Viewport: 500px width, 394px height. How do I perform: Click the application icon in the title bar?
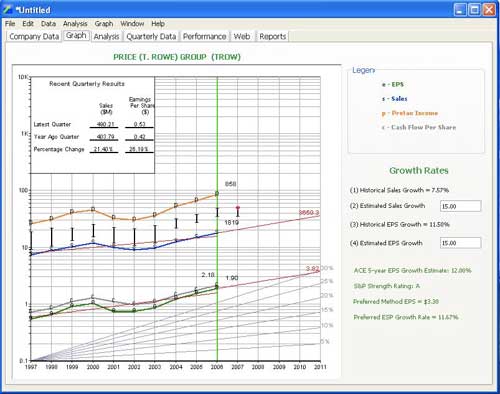(x=8, y=9)
